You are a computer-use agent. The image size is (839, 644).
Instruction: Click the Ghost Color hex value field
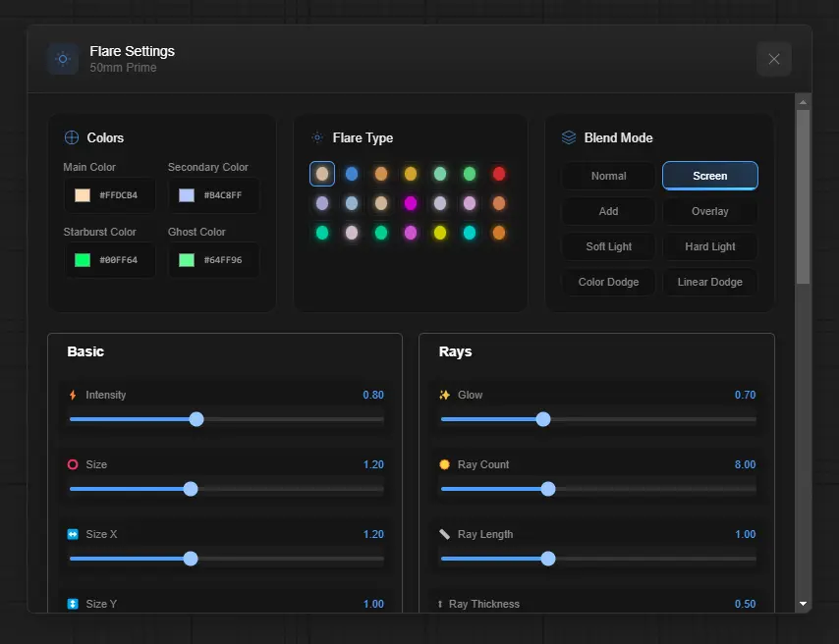[x=224, y=260]
